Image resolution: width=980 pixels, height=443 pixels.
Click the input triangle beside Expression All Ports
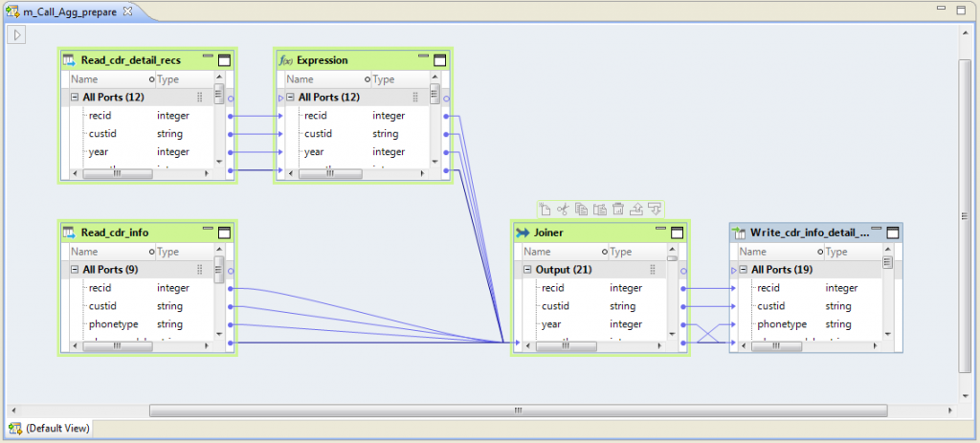coord(280,99)
